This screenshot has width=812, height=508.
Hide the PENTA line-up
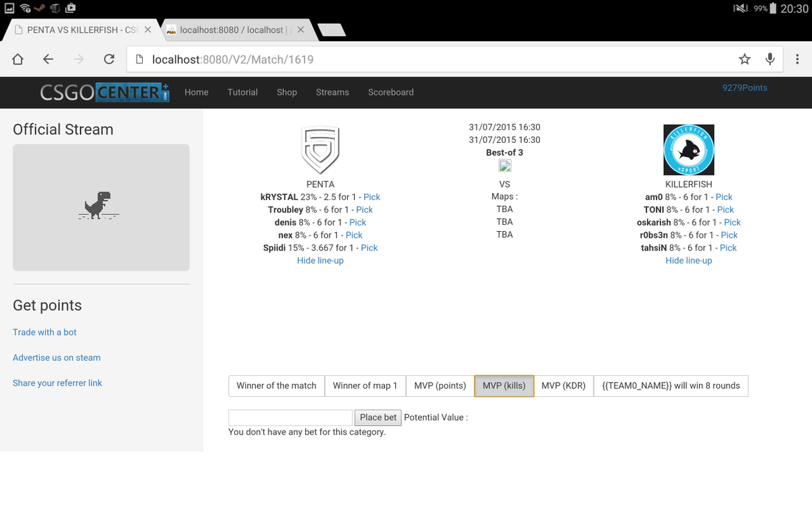click(x=320, y=261)
